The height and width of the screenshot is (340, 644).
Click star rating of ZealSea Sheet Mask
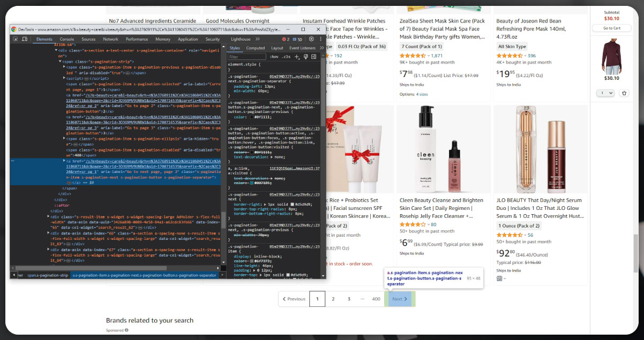click(x=413, y=56)
